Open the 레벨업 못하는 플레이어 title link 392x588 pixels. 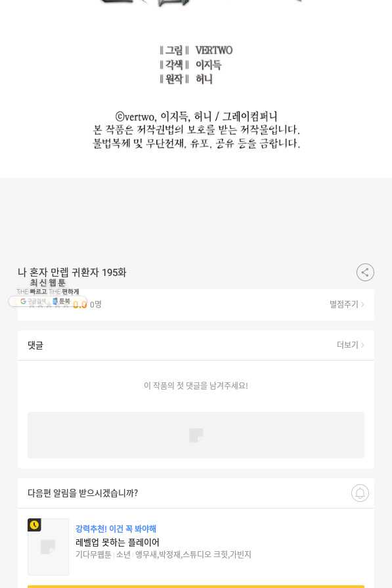[118, 542]
